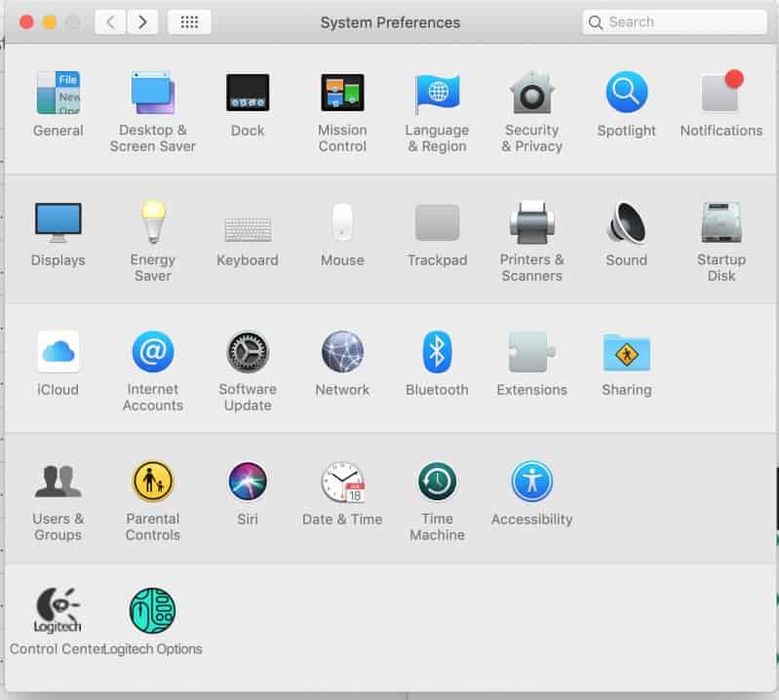Click the Show All grid button
Viewport: 779px width, 700px height.
pyautogui.click(x=189, y=21)
